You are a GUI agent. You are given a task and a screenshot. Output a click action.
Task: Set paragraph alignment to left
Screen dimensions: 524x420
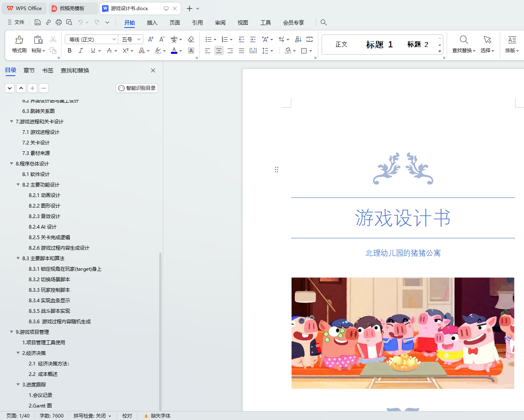click(207, 51)
